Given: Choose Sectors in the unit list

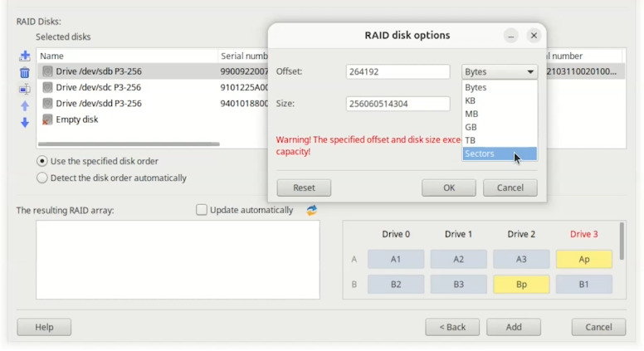Looking at the screenshot, I should pos(500,154).
